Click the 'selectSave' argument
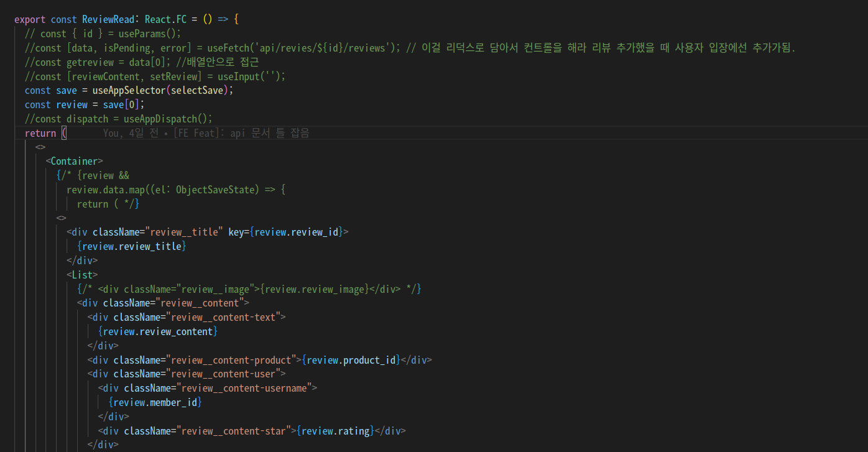This screenshot has height=452, width=868. point(196,91)
